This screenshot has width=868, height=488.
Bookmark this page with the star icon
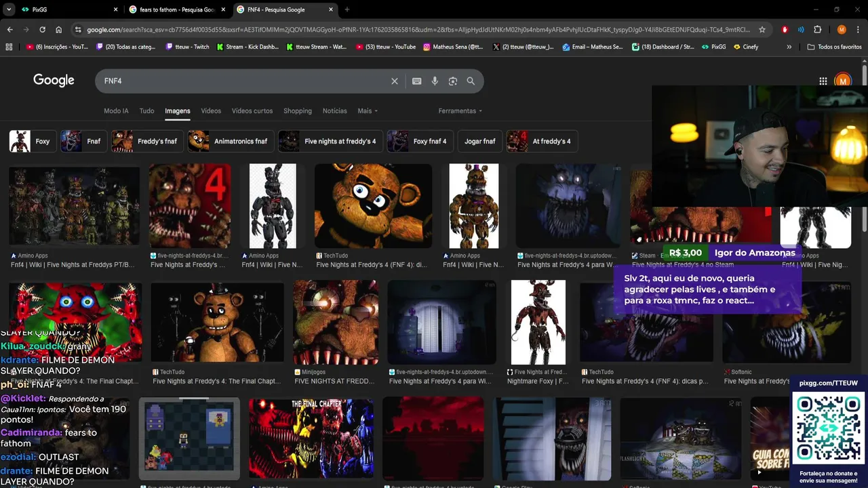click(762, 30)
